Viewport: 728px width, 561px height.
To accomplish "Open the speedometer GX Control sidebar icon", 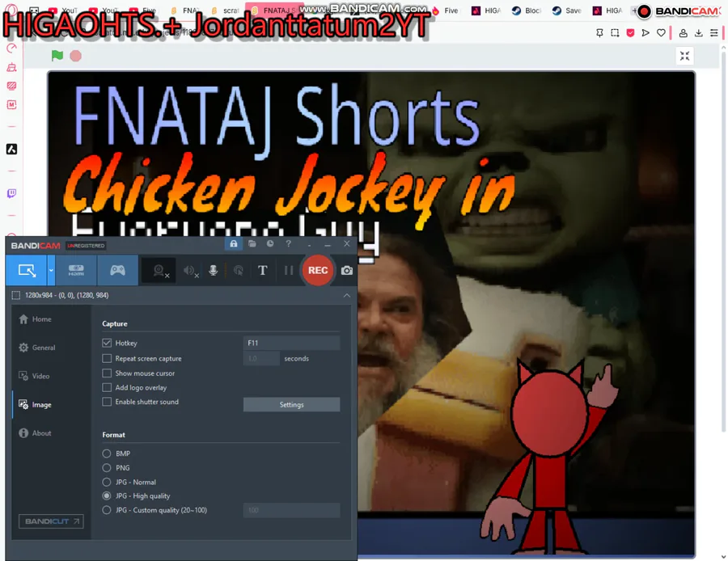I will pos(11,49).
